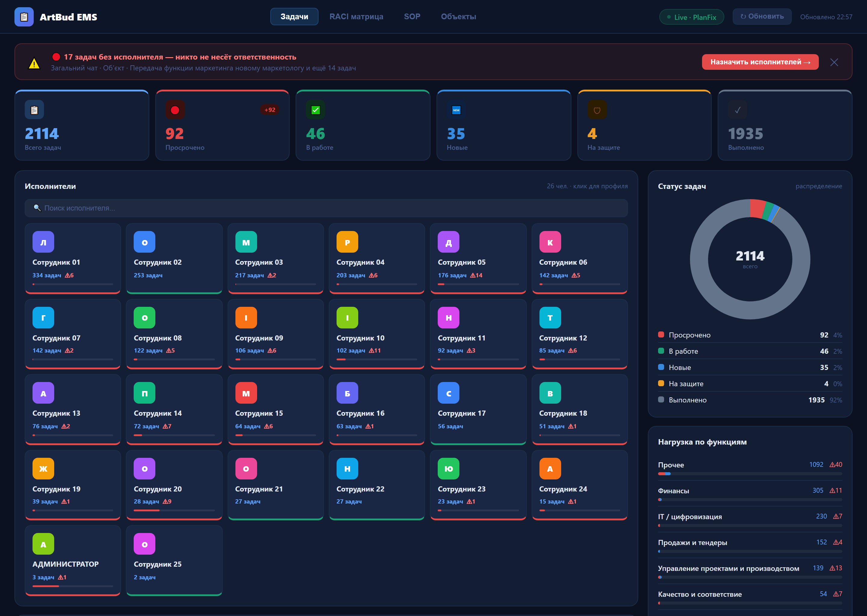867x616 pixels.
Task: Click the Просрочено red legend swatch
Action: (x=661, y=334)
